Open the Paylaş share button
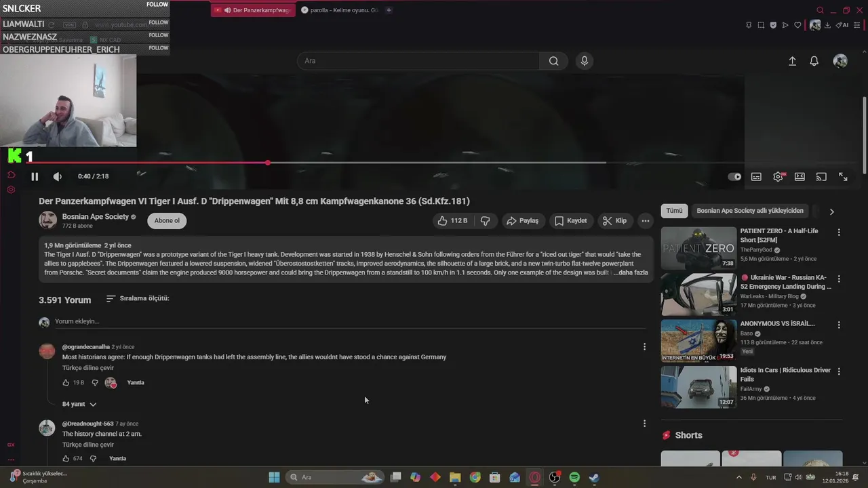 pos(522,221)
